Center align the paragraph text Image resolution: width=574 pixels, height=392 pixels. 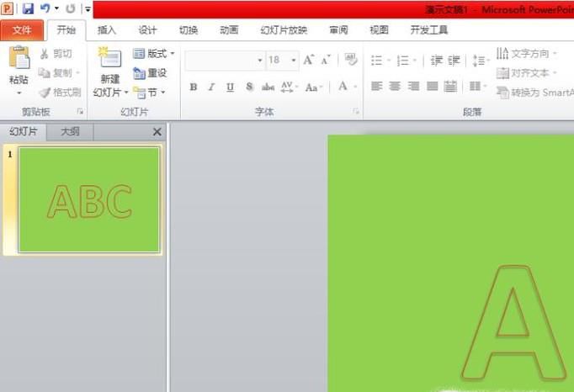[395, 86]
